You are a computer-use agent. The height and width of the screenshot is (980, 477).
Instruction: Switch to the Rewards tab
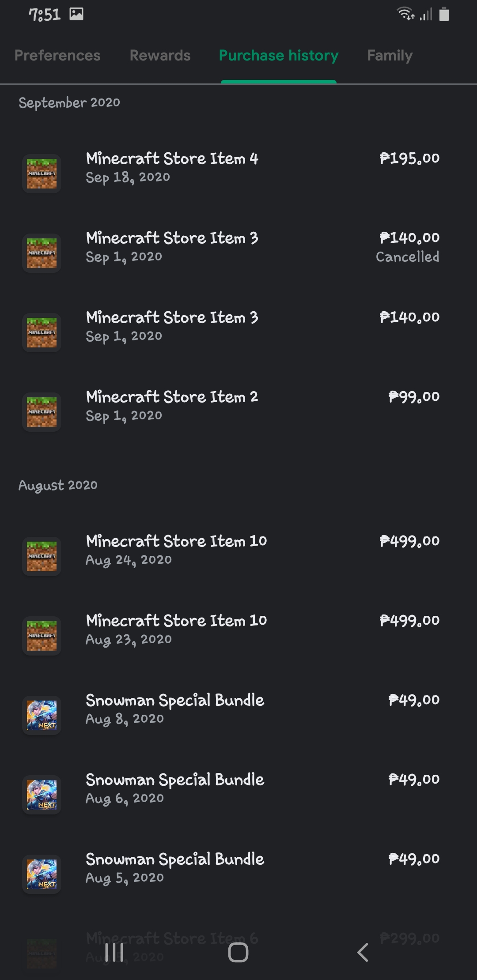[x=160, y=56]
